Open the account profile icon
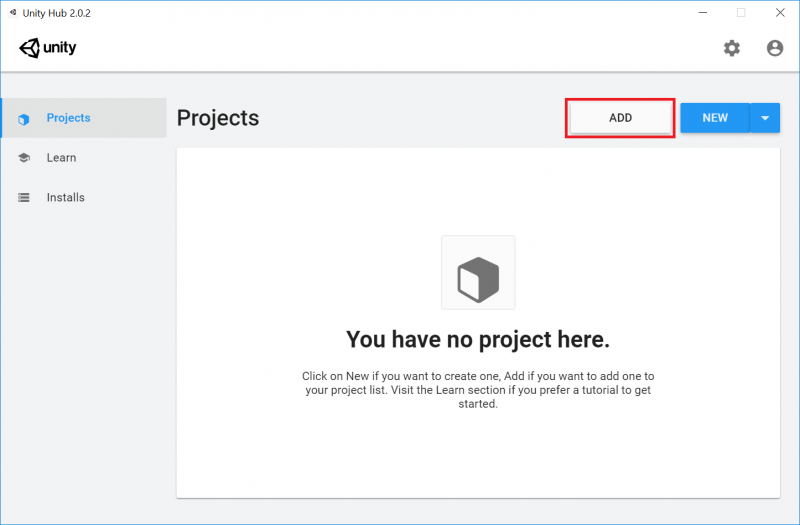This screenshot has width=800, height=525. pyautogui.click(x=774, y=48)
